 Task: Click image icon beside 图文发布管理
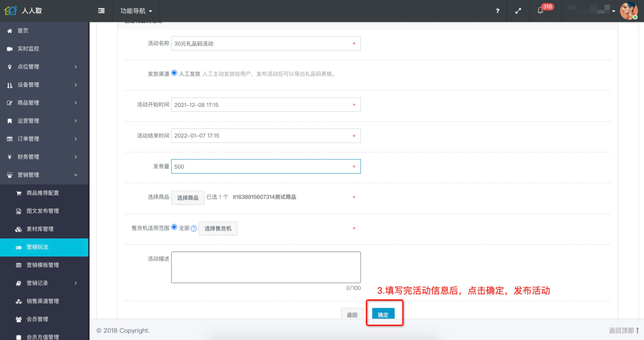point(18,211)
